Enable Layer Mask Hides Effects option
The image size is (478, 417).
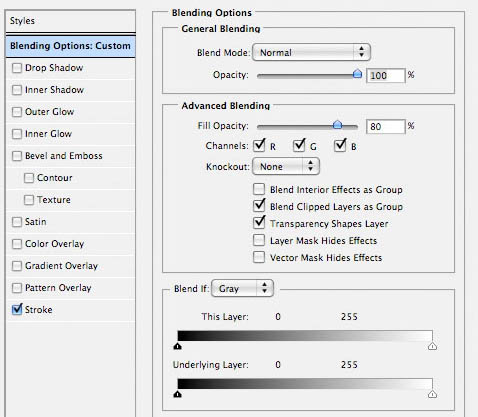coord(259,240)
